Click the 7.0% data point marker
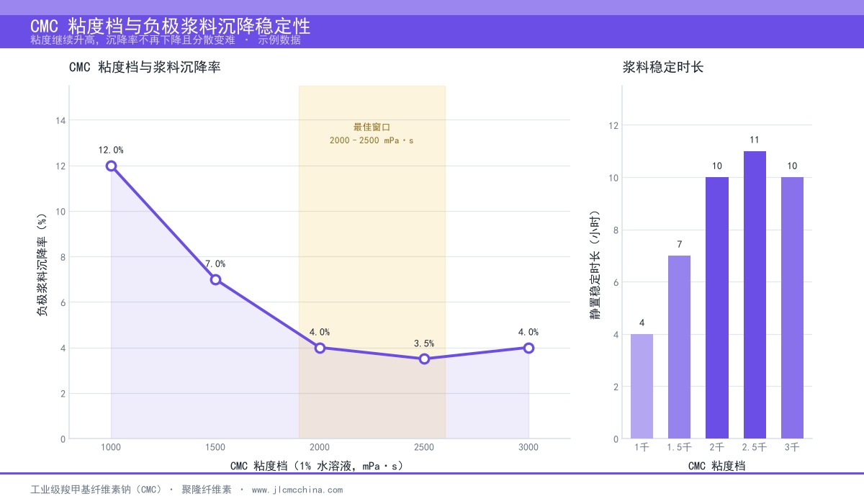The height and width of the screenshot is (504, 864). tap(215, 279)
